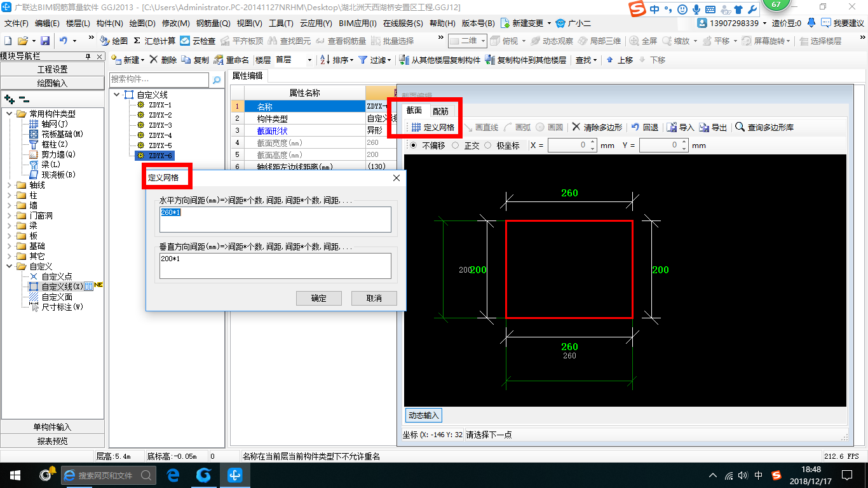The height and width of the screenshot is (488, 868).
Task: Click the 导入 import icon
Action: tap(671, 127)
